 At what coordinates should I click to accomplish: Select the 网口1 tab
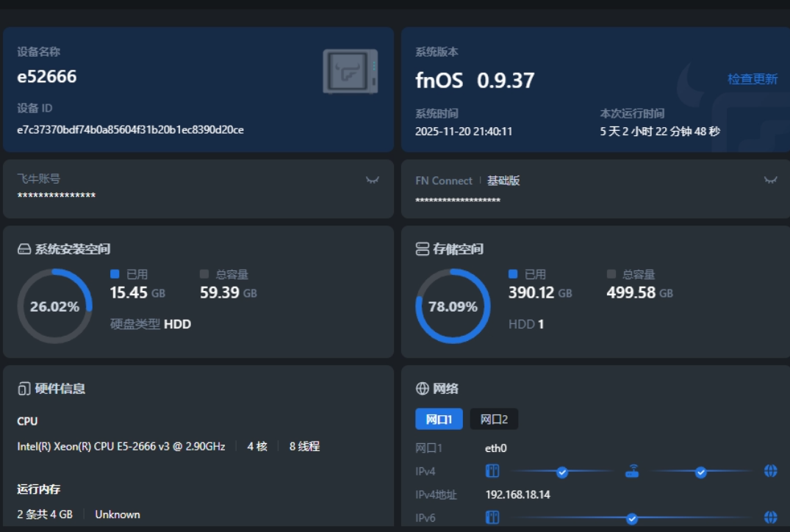pyautogui.click(x=439, y=420)
